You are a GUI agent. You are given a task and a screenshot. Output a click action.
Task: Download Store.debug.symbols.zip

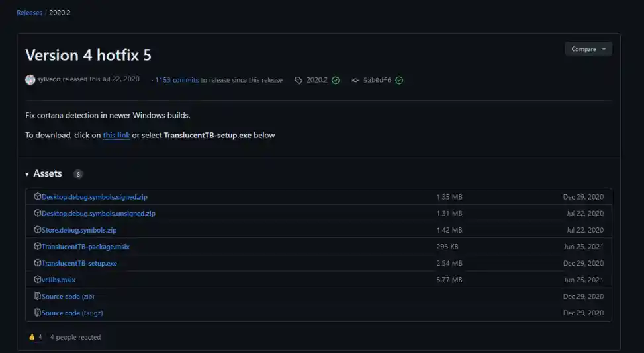79,230
